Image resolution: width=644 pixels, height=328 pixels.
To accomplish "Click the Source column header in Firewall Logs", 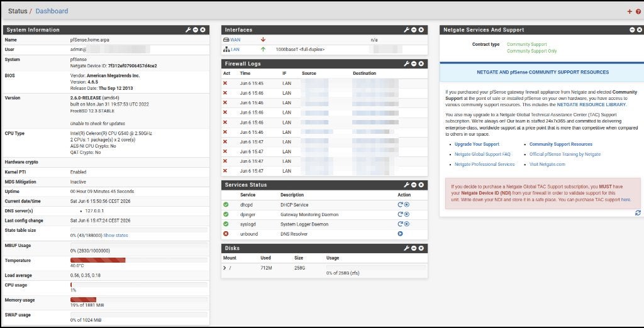I will pos(309,74).
